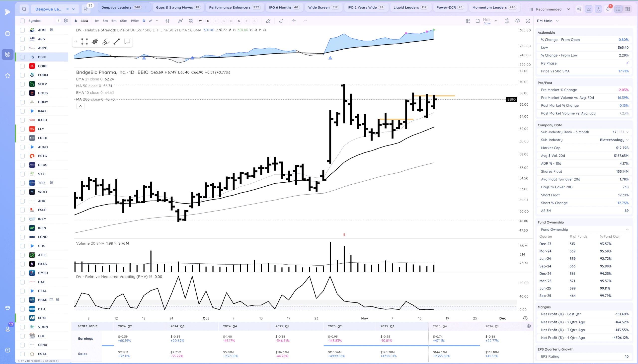Image resolution: width=638 pixels, height=364 pixels.
Task: Click the fullscreen chart icon
Action: [528, 21]
